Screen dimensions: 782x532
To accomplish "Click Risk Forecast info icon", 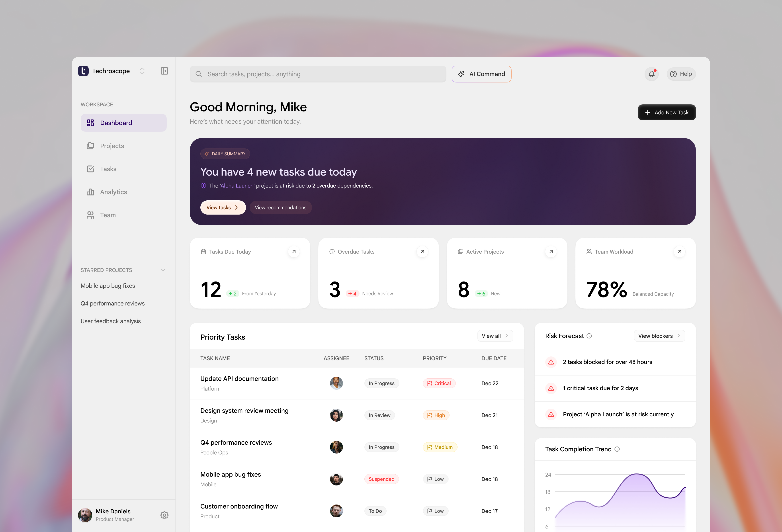I will click(x=589, y=336).
